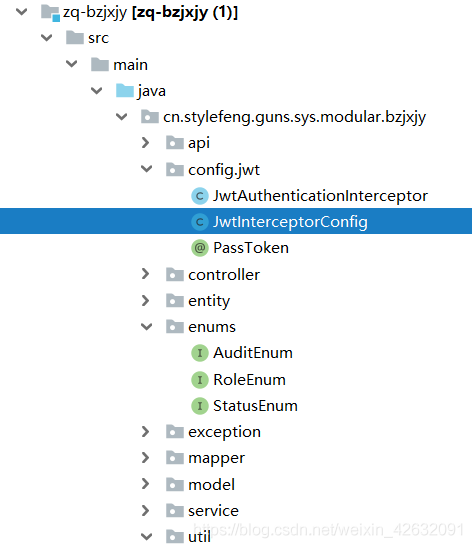Click the JwtAuthenticationInterceptor class icon

click(200, 196)
